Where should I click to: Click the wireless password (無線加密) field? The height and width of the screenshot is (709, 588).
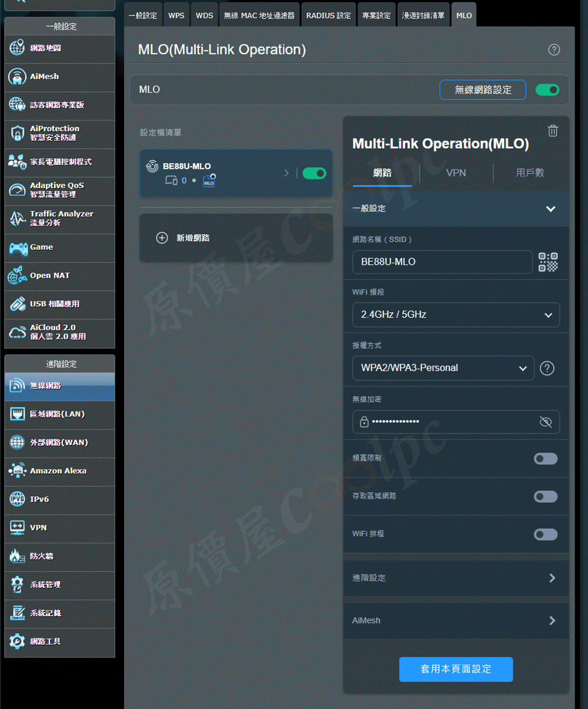pyautogui.click(x=456, y=422)
